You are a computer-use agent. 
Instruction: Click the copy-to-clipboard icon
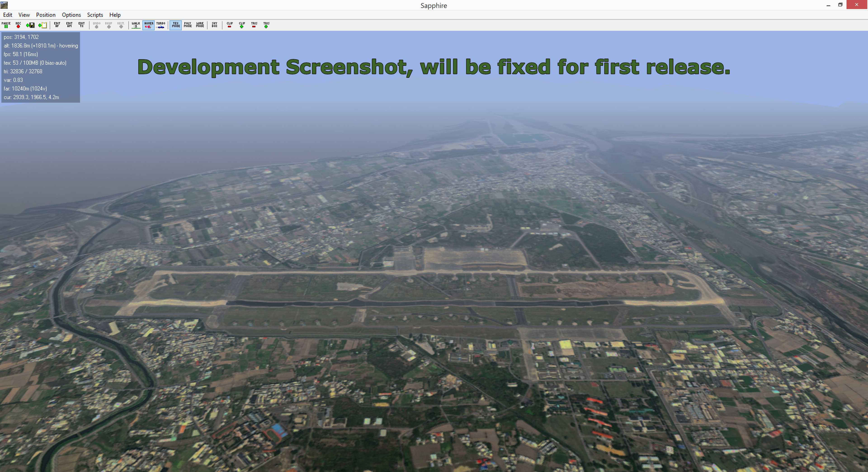click(43, 25)
